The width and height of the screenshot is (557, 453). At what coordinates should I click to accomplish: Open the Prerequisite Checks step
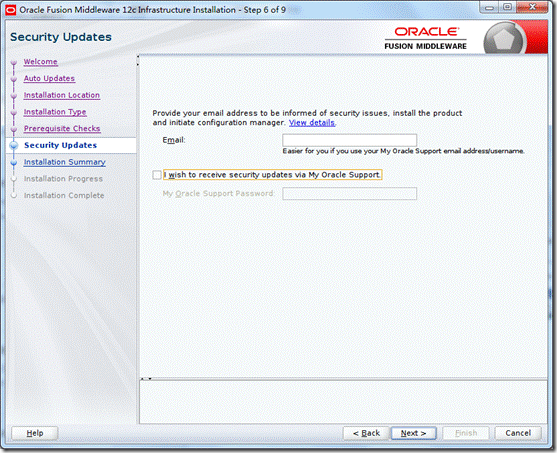pos(62,128)
